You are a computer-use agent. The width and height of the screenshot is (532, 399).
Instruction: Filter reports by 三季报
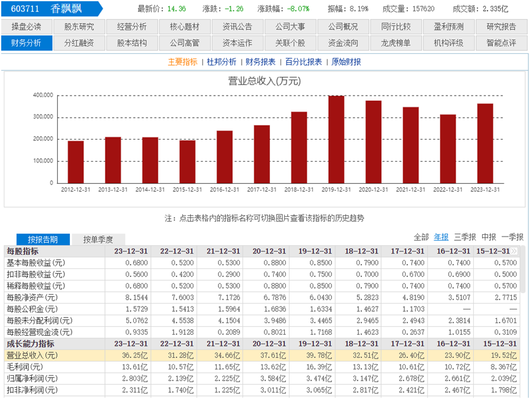[x=466, y=237]
